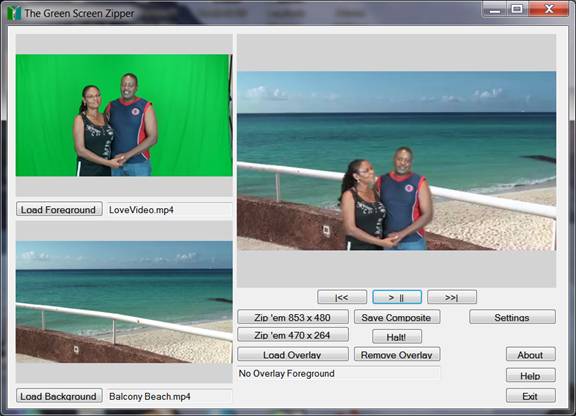576x416 pixels.
Task: Select the Balcony Beach.mp4 filename field
Action: point(169,396)
